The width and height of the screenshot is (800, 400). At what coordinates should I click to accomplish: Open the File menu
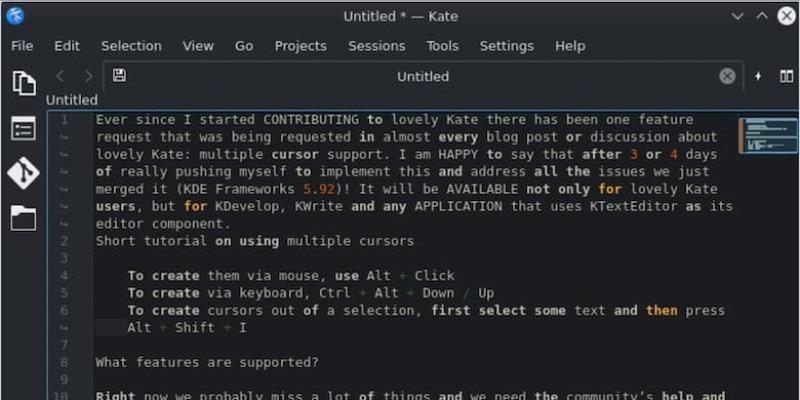[22, 46]
